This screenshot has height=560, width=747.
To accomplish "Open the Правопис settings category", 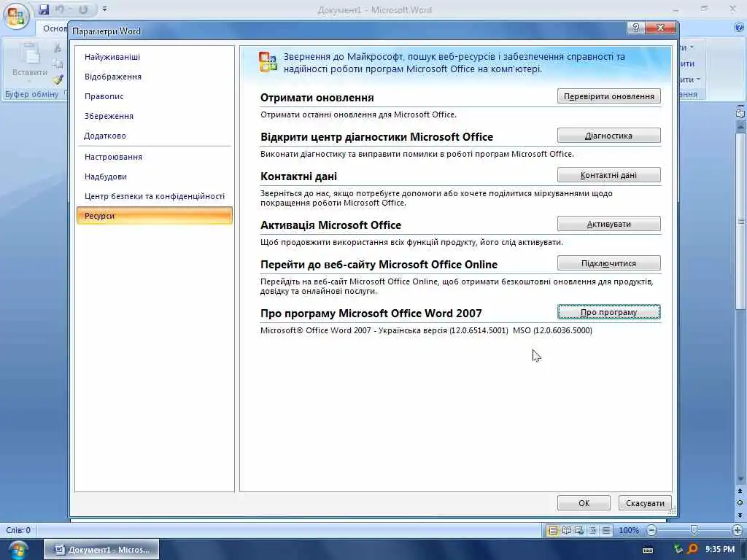I will (x=155, y=96).
